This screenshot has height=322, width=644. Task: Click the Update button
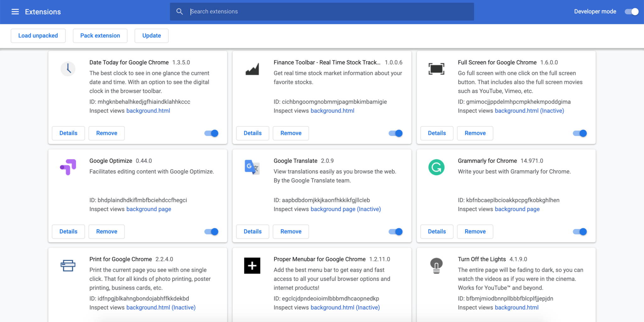tap(151, 36)
